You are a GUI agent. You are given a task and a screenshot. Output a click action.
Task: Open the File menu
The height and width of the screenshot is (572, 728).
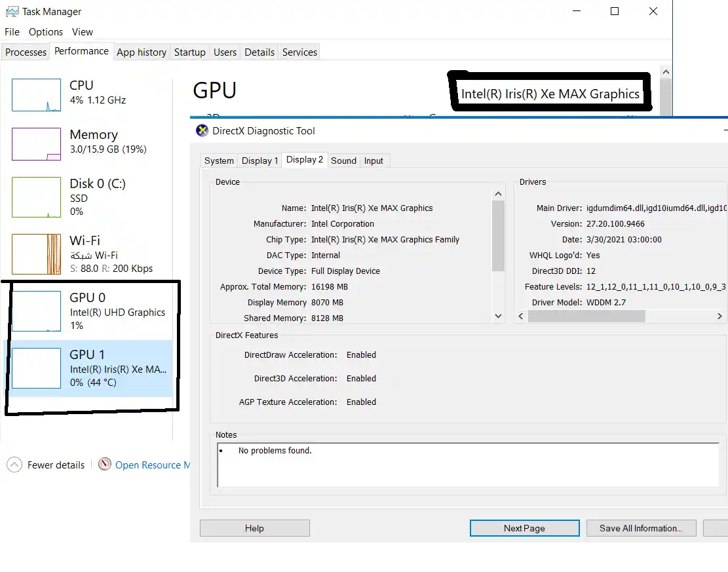(12, 31)
